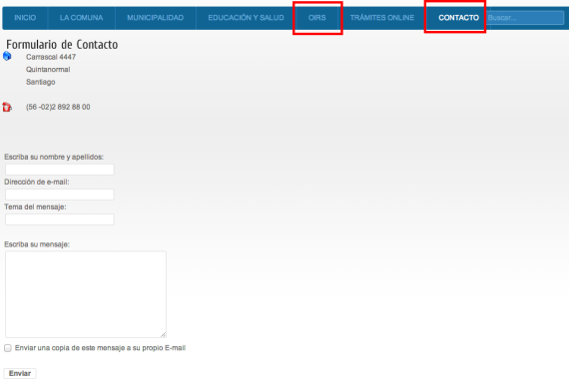569x392 pixels.
Task: Click the message text area
Action: (86, 294)
